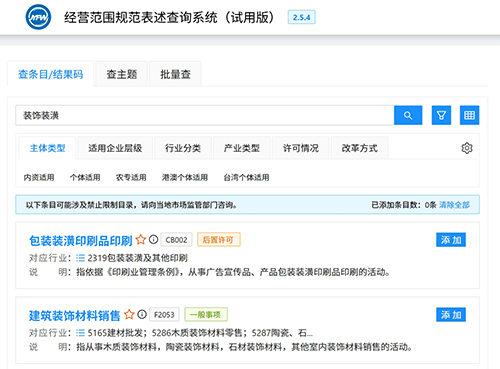Viewport: 500px width, 369px height.
Task: Click the info icon beside 建筑装饰材料销售
Action: [142, 314]
